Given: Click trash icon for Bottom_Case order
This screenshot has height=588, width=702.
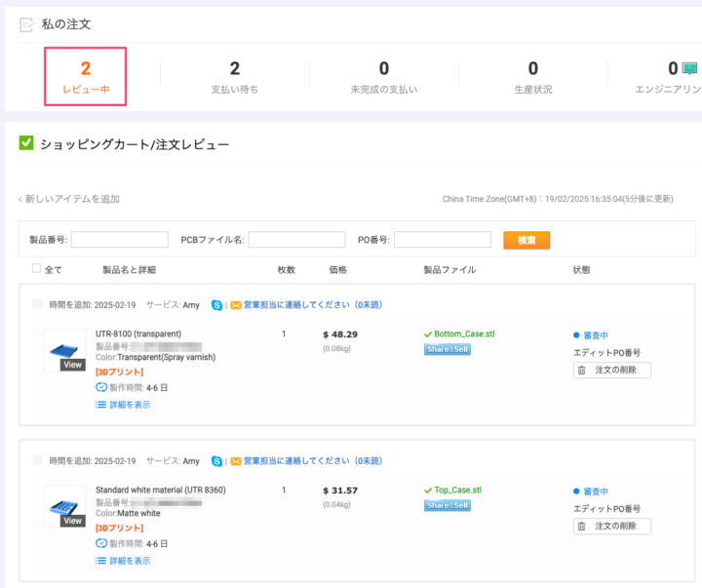Looking at the screenshot, I should click(x=582, y=371).
